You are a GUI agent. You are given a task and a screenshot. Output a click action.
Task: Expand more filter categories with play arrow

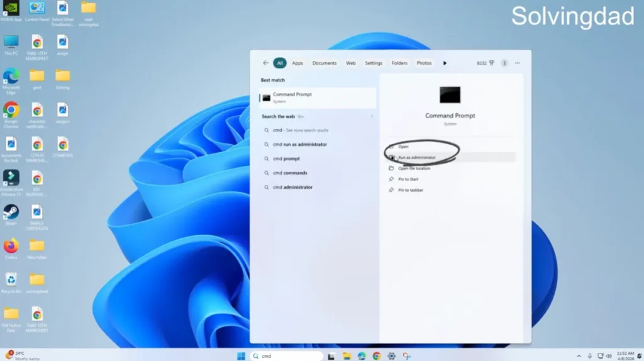point(445,63)
